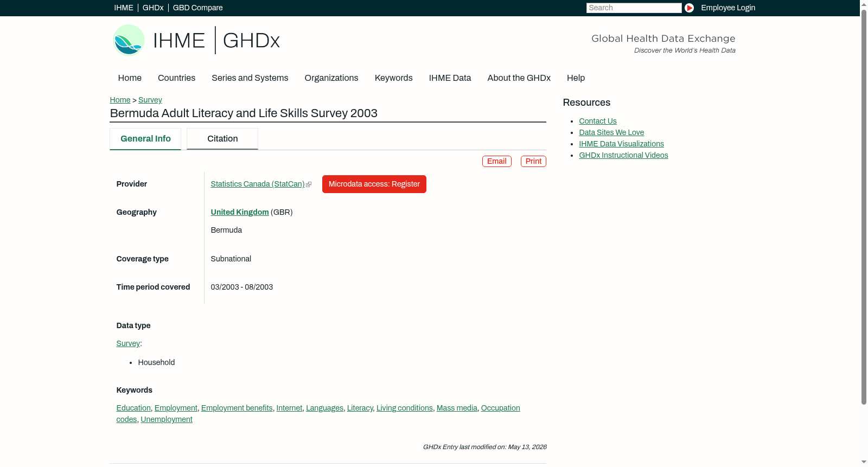Open Contact Us in Resources
The width and height of the screenshot is (868, 467).
(x=598, y=121)
